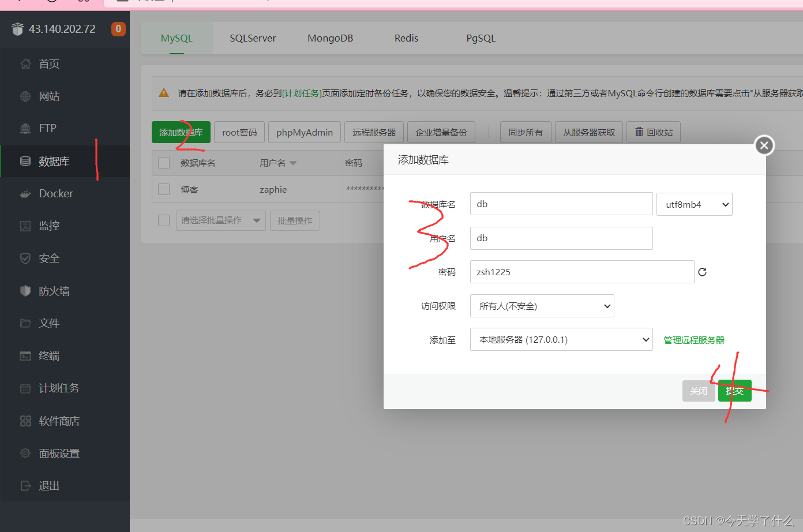Click the masked password in the 博客 row
The height and width of the screenshot is (532, 803).
[x=365, y=189]
